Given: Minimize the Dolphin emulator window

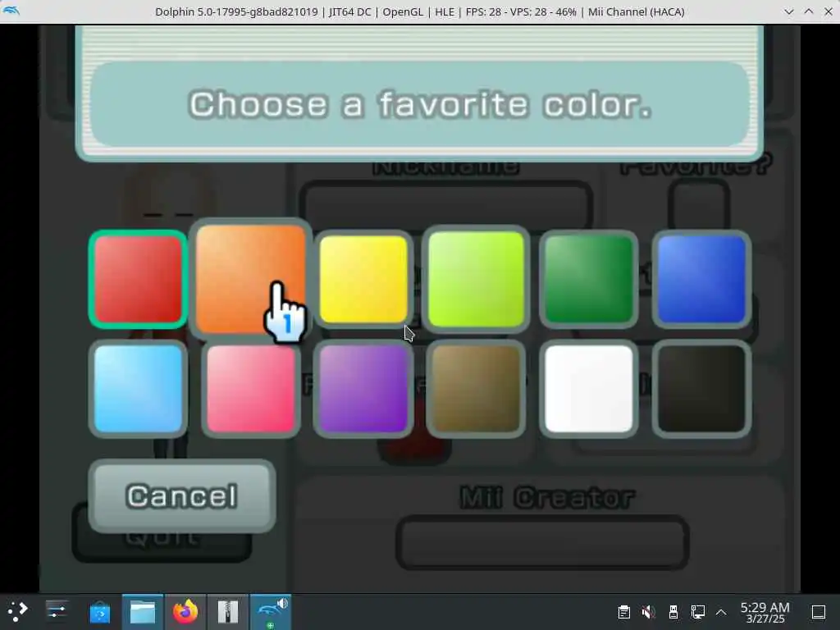Looking at the screenshot, I should [x=788, y=11].
